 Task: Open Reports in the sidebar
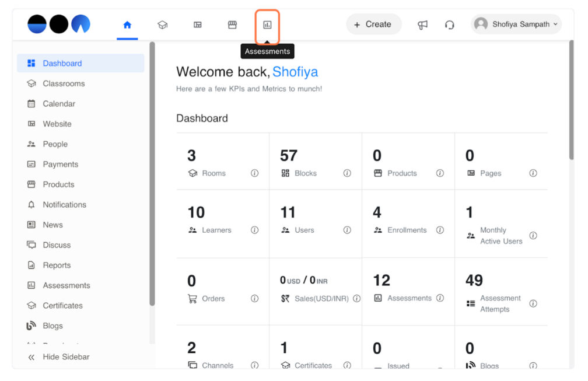[80, 265]
